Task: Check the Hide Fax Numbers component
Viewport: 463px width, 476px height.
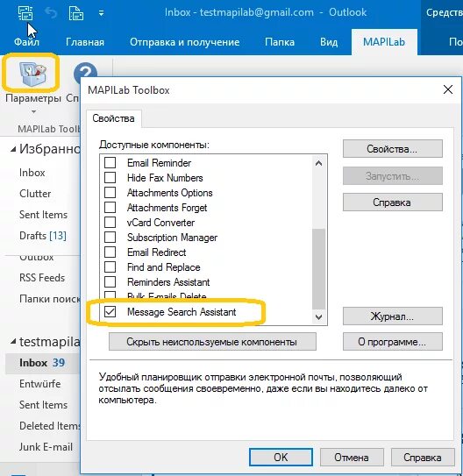Action: (x=110, y=177)
